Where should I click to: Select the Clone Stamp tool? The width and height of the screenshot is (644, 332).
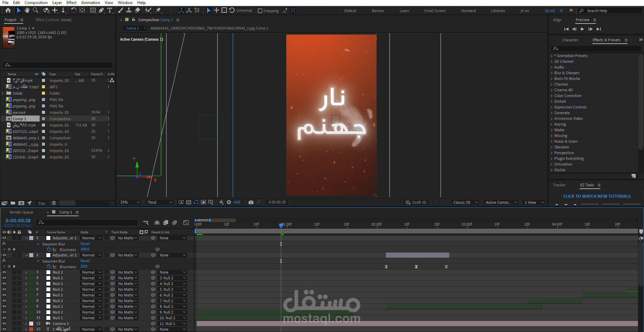[129, 10]
